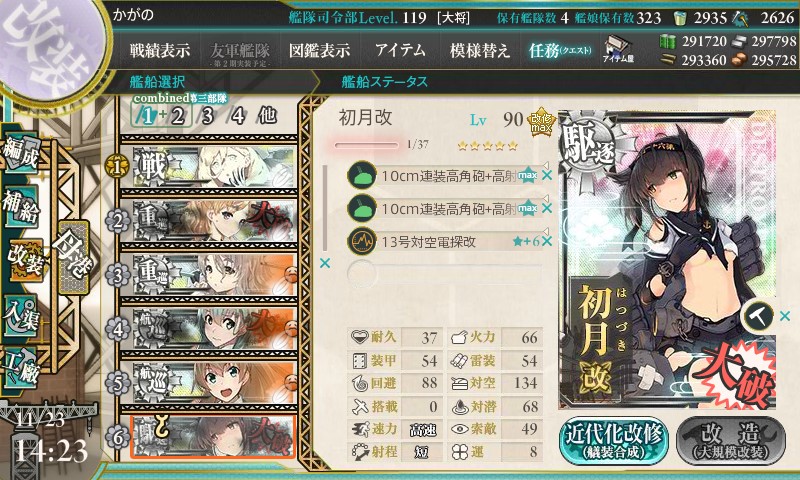Image resolution: width=800 pixels, height=480 pixels.
Task: Remove the first 10cm連装高角砲 equipment
Action: point(547,175)
